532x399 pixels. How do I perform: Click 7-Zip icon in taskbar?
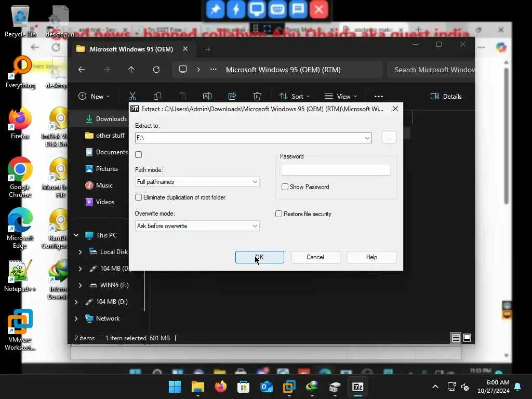[357, 387]
